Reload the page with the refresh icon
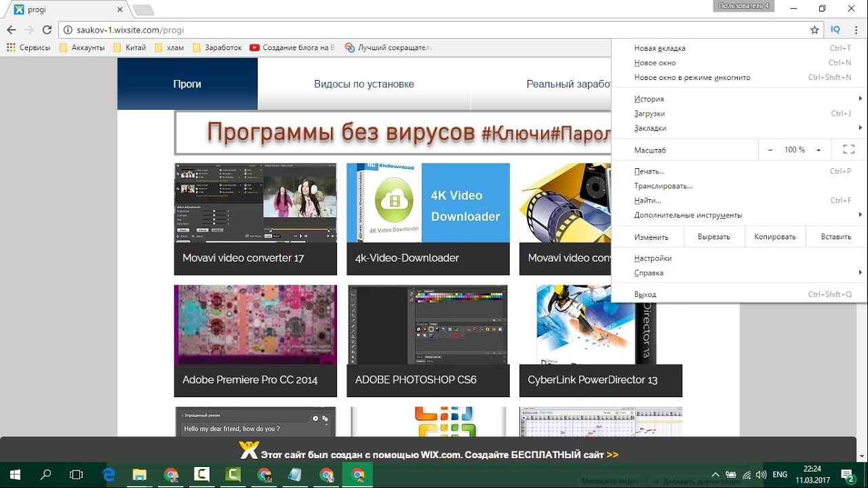868x488 pixels. (47, 30)
